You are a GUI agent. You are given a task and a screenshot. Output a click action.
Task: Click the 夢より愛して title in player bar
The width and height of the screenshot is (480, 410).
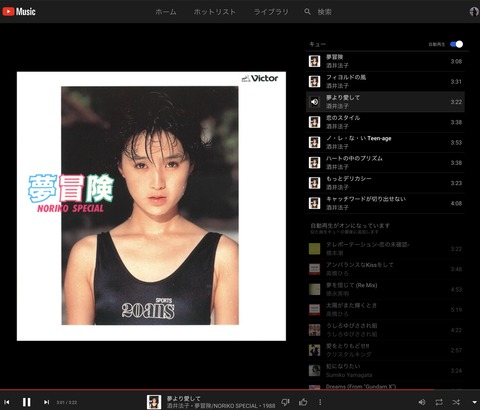pyautogui.click(x=184, y=399)
